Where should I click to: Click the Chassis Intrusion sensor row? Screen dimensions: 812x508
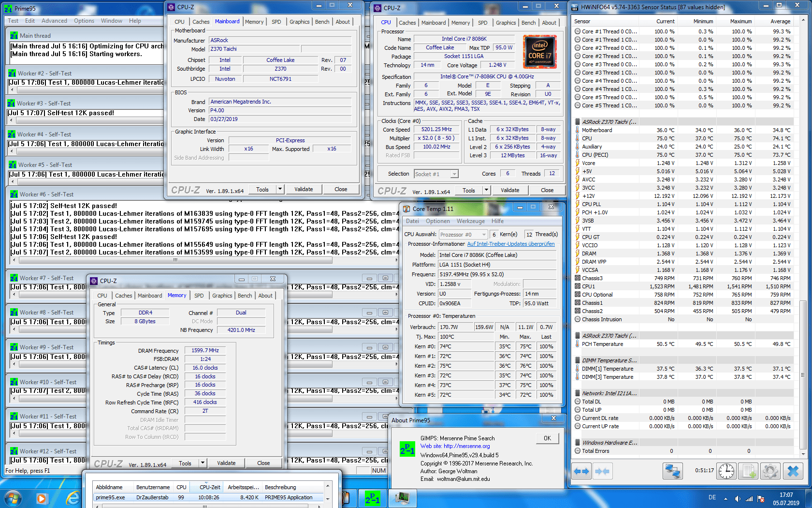pyautogui.click(x=682, y=319)
